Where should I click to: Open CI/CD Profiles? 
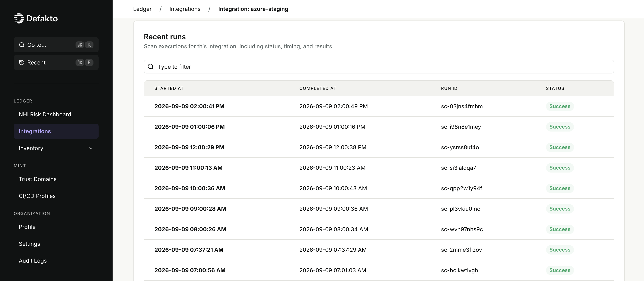(37, 196)
